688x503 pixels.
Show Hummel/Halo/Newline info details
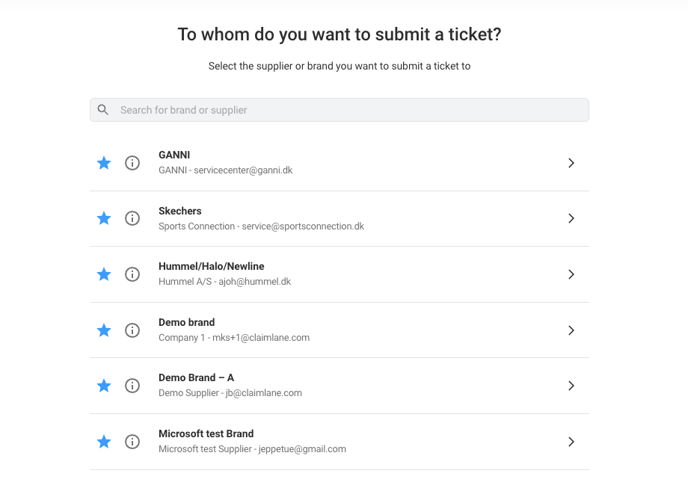(x=132, y=274)
